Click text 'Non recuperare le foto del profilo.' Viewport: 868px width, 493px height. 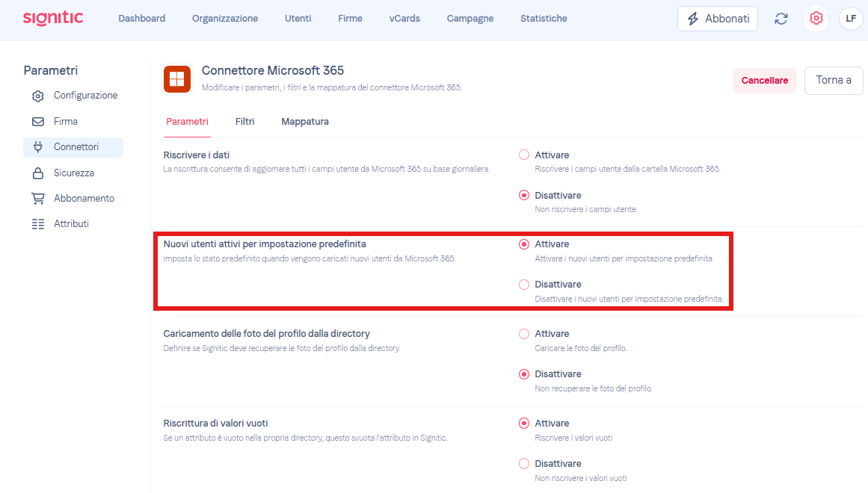[x=594, y=389]
